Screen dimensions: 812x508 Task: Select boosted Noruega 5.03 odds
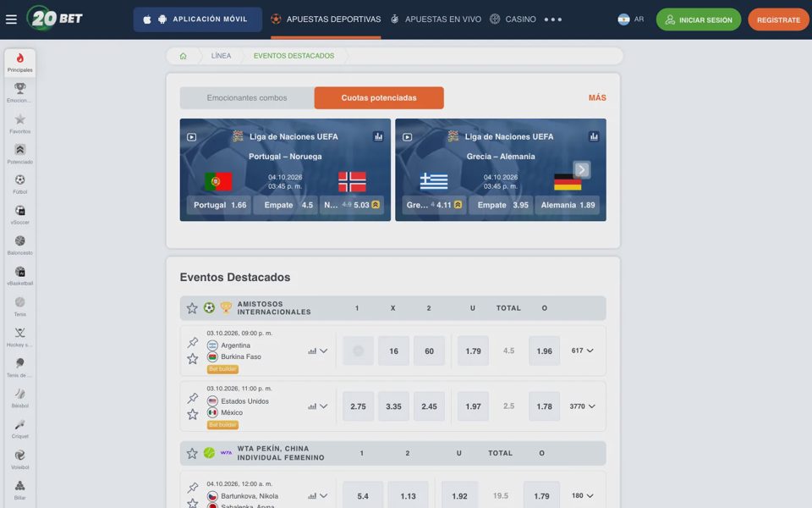(352, 205)
